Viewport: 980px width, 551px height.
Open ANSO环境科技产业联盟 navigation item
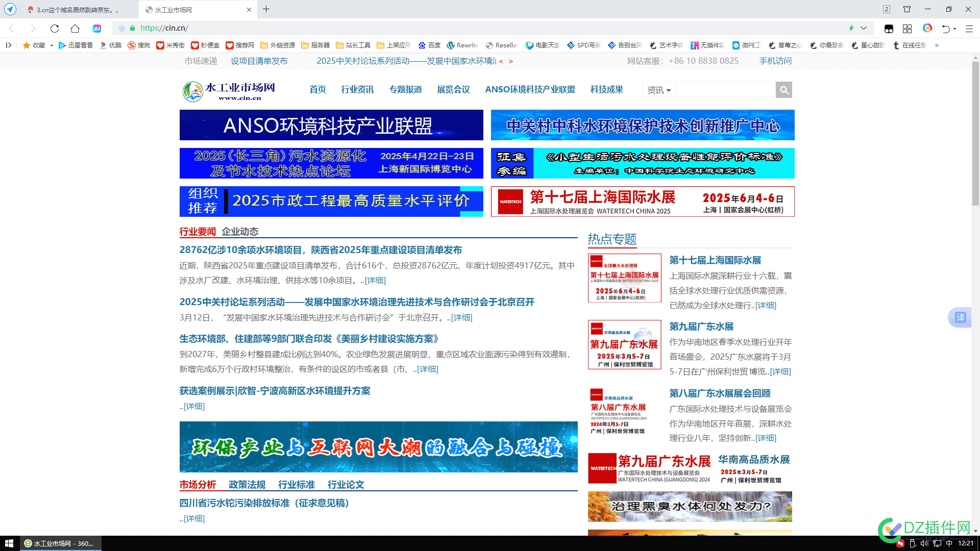tap(530, 89)
